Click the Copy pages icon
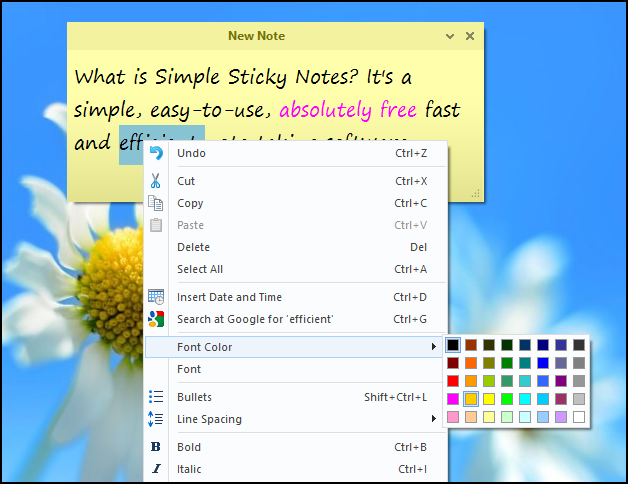Image resolution: width=628 pixels, height=484 pixels. (x=155, y=203)
